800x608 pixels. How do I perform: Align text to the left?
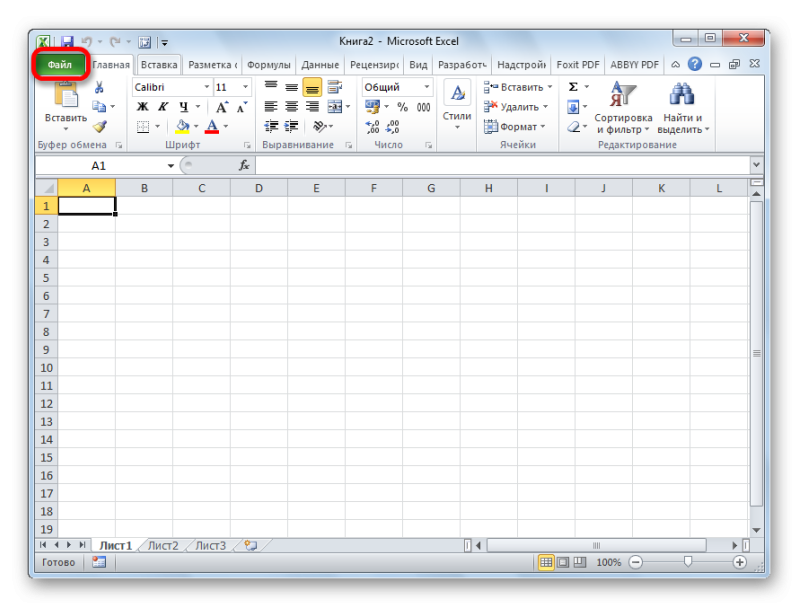[x=271, y=107]
